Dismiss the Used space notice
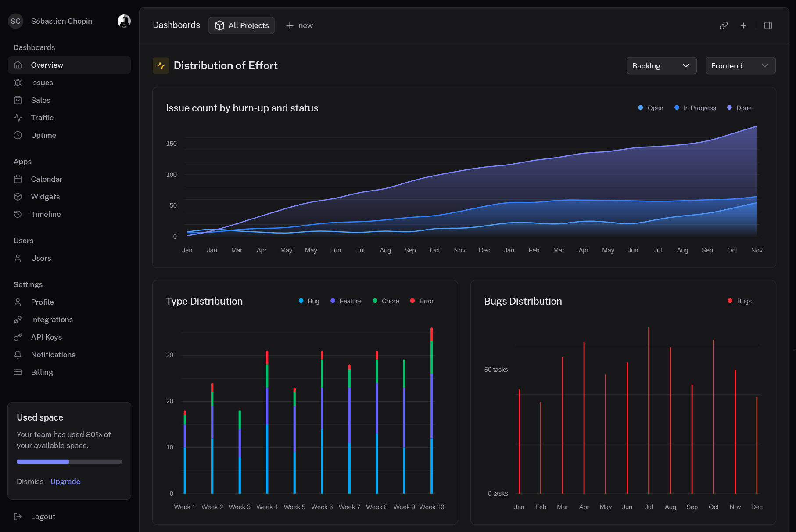This screenshot has width=796, height=532. tap(30, 482)
